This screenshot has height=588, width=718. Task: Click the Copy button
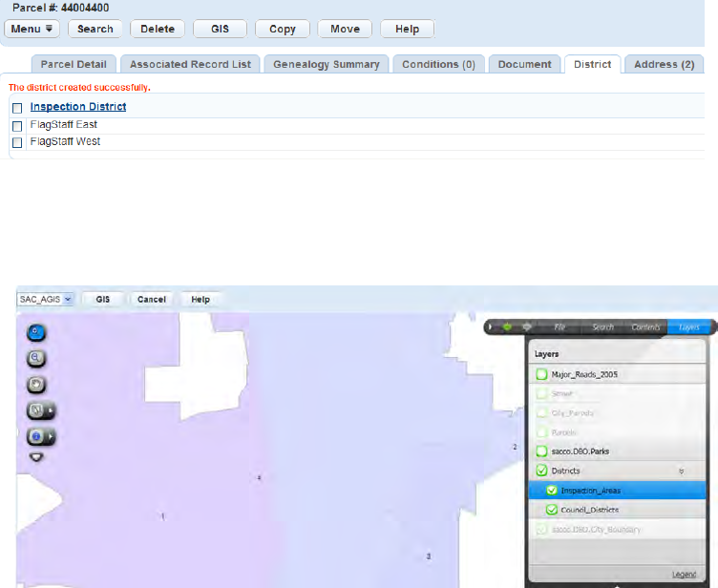[283, 29]
